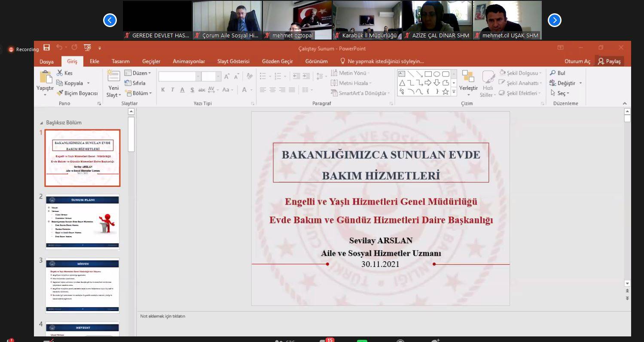This screenshot has height=342, width=644.
Task: Select the text box shape in gallery
Action: (402, 74)
